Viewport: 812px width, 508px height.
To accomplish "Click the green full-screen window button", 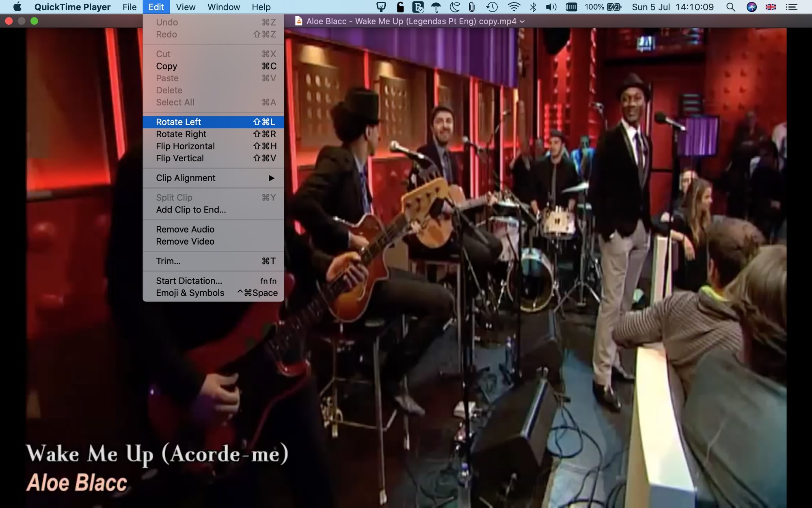I will [x=35, y=21].
